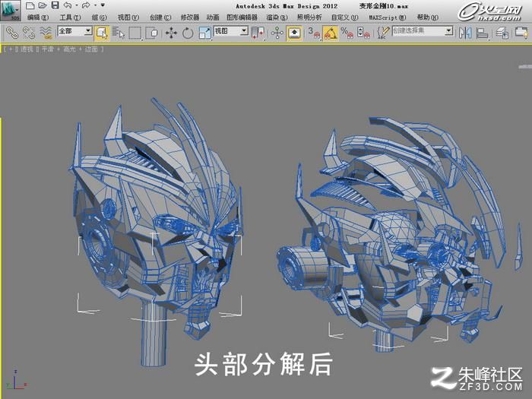Open the 工具(T) menu
The width and height of the screenshot is (532, 399).
point(70,17)
